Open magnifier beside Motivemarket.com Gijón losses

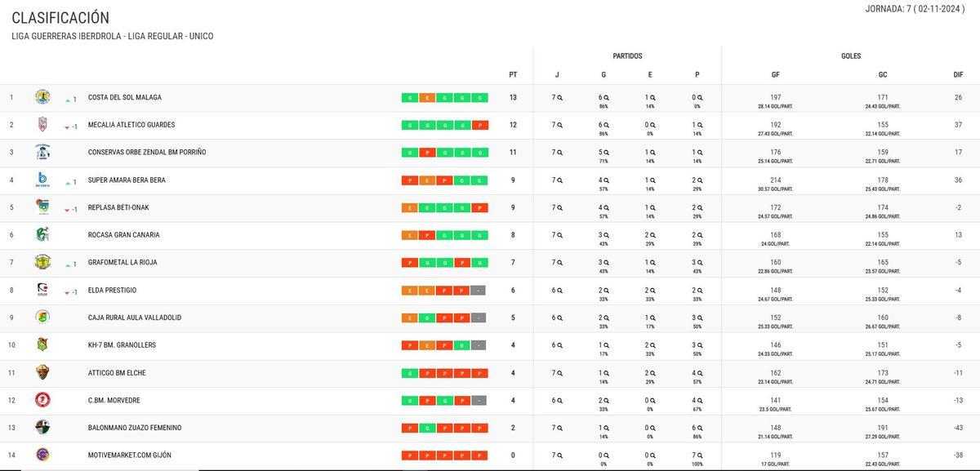pos(700,455)
